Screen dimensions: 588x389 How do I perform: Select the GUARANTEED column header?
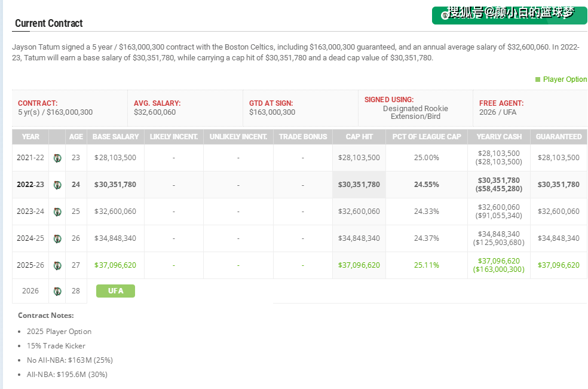coord(559,137)
